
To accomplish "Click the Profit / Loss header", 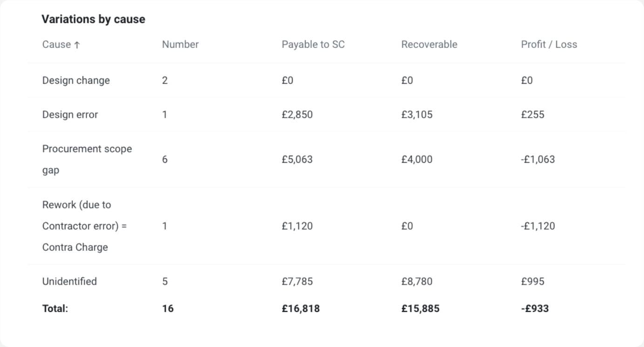I will (549, 45).
